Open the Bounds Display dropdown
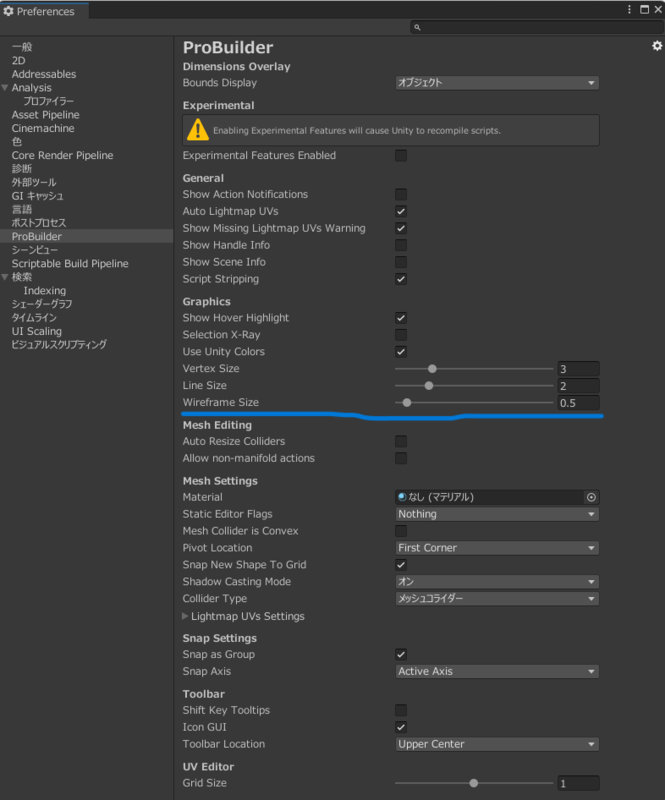 (497, 83)
